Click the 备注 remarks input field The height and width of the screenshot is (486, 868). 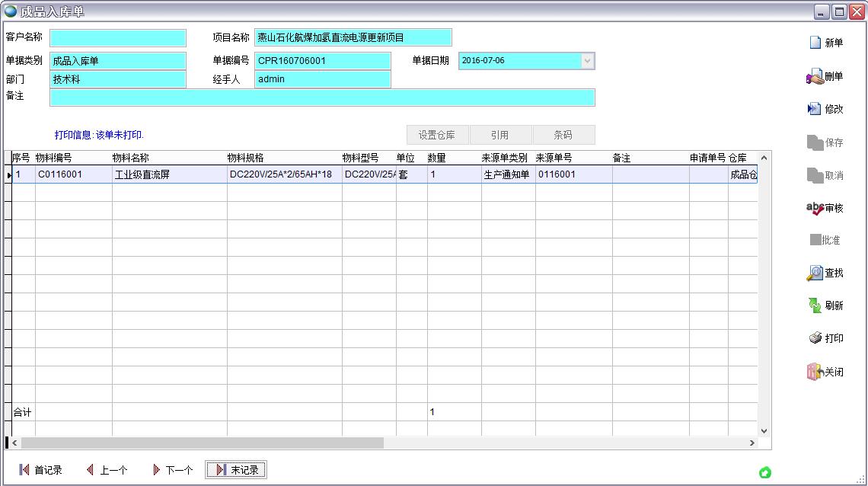[322, 98]
